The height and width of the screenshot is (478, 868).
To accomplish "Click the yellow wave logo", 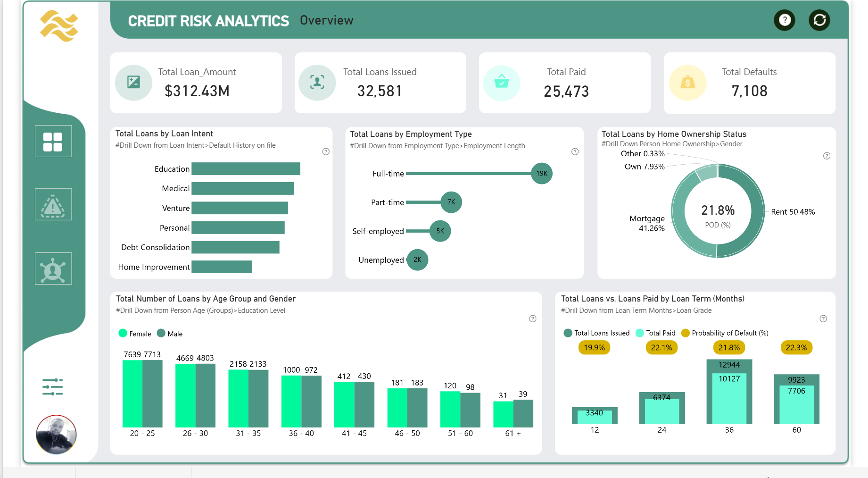I will [59, 26].
